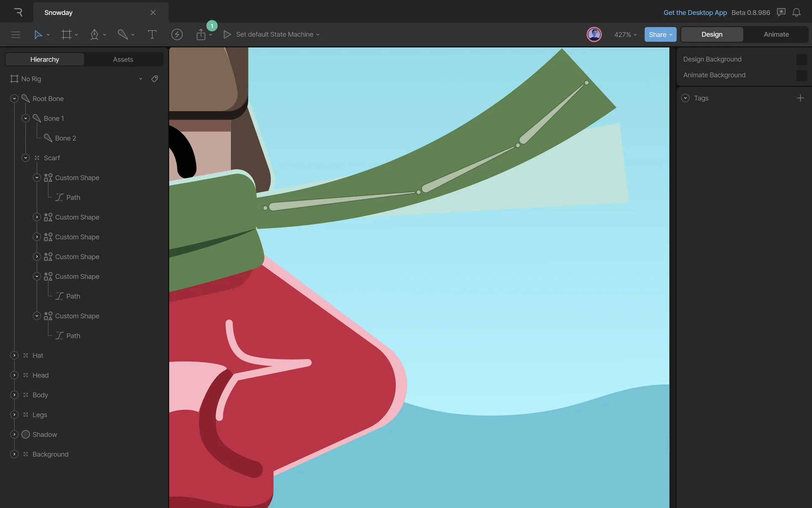This screenshot has width=812, height=508.
Task: Click the Artboard tool icon
Action: tap(66, 35)
